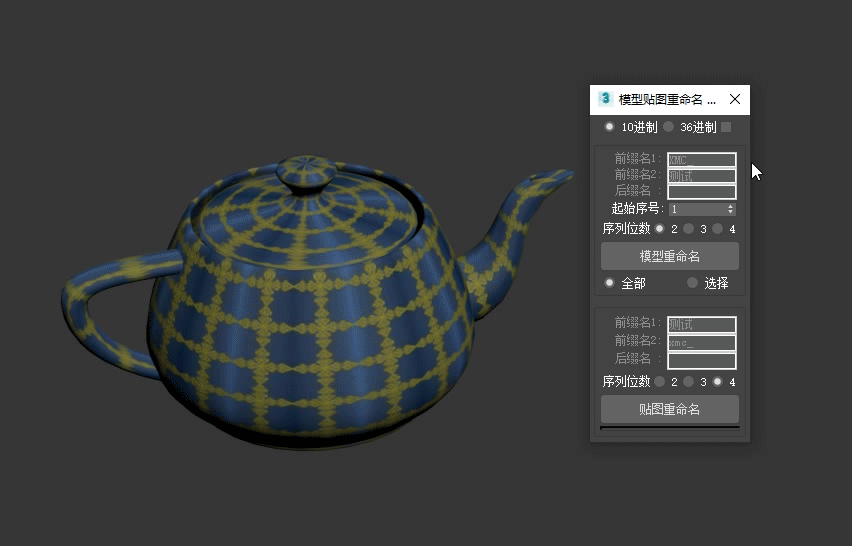
Task: Click the texture 前缀名2 field containing kmc_
Action: click(x=702, y=343)
